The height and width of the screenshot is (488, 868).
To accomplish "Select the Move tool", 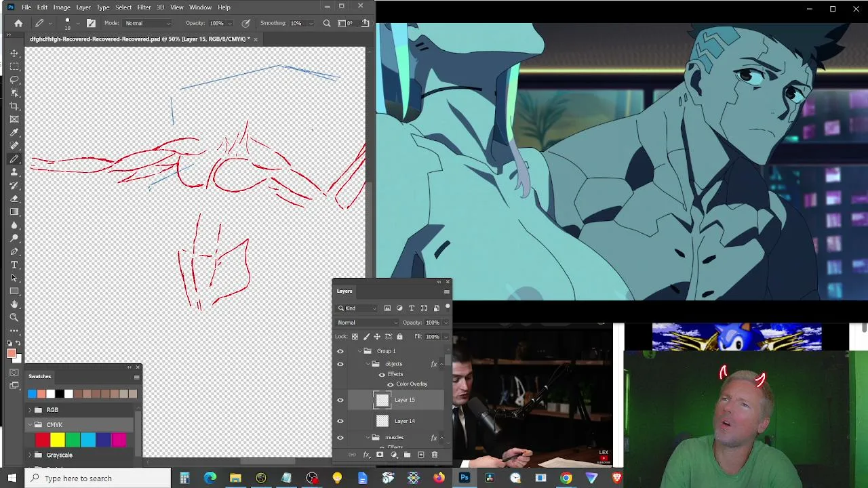I will coord(14,53).
